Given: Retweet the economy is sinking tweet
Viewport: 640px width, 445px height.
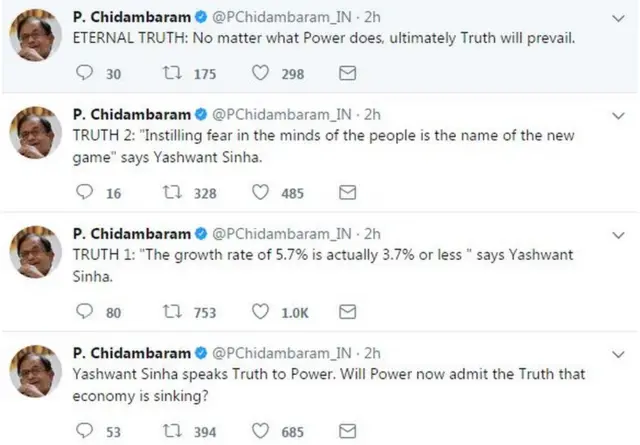Looking at the screenshot, I should point(171,431).
